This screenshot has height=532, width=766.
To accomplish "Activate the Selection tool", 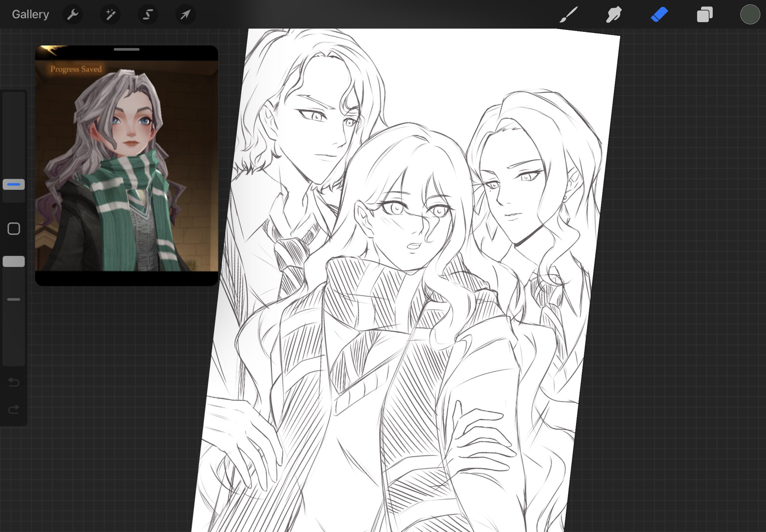I will (x=148, y=14).
